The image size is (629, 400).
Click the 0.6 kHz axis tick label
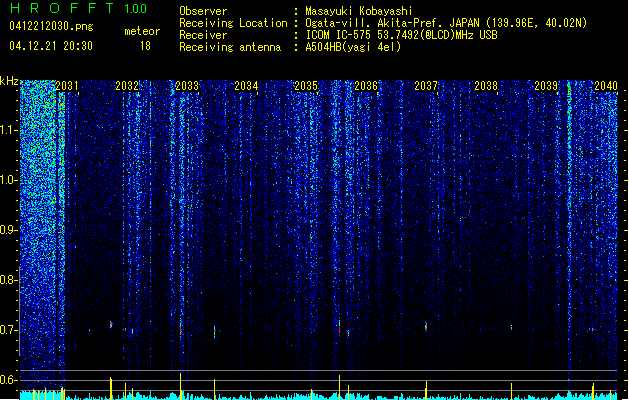[x=9, y=380]
